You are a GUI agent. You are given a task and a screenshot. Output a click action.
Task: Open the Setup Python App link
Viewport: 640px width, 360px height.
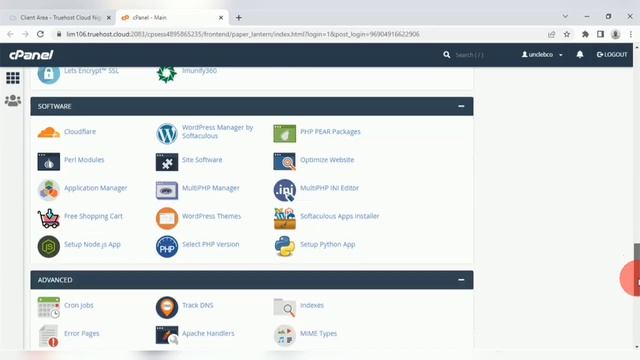(327, 244)
